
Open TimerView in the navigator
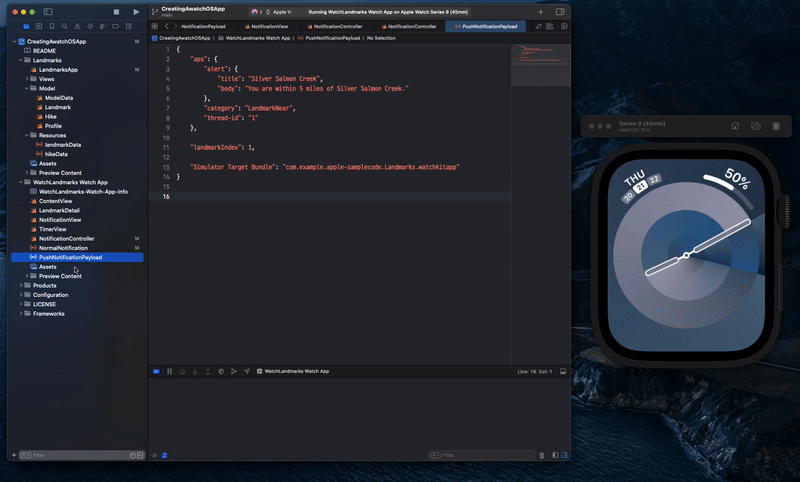(53, 230)
